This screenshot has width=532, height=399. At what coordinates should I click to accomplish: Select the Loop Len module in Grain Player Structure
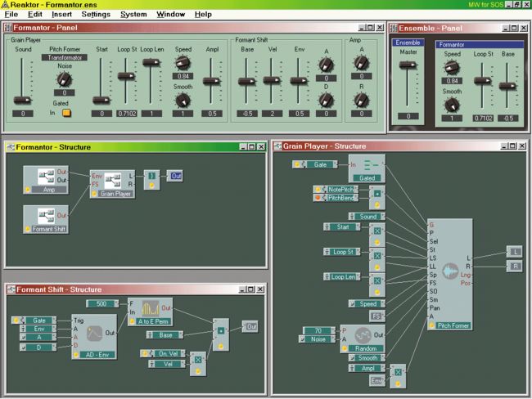pyautogui.click(x=342, y=276)
